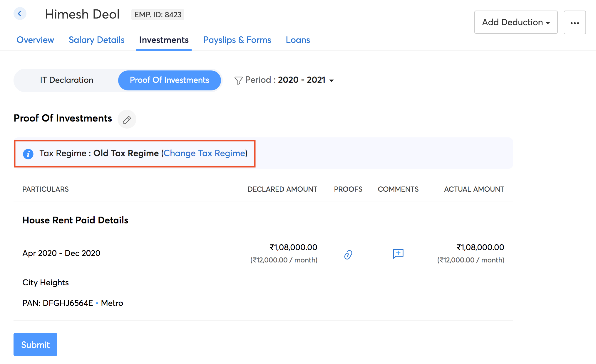Select the Overview tab

pyautogui.click(x=35, y=40)
